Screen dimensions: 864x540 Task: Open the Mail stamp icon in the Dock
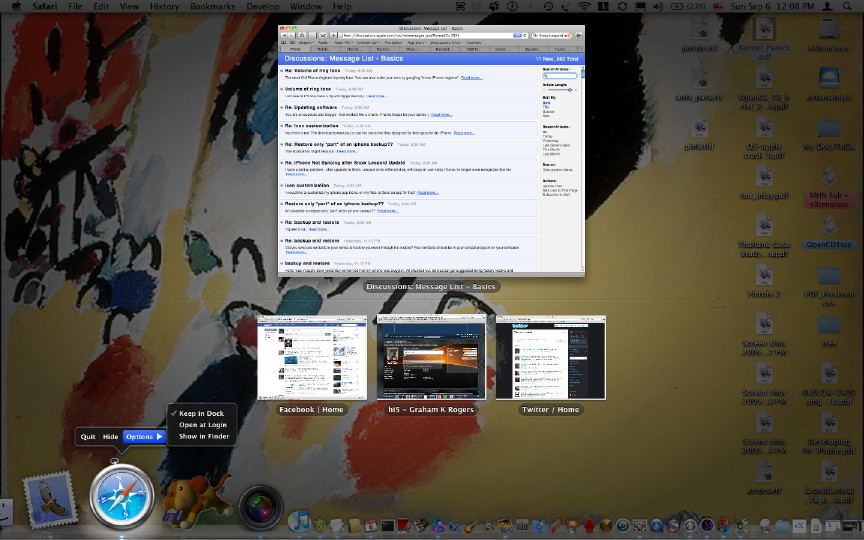50,501
